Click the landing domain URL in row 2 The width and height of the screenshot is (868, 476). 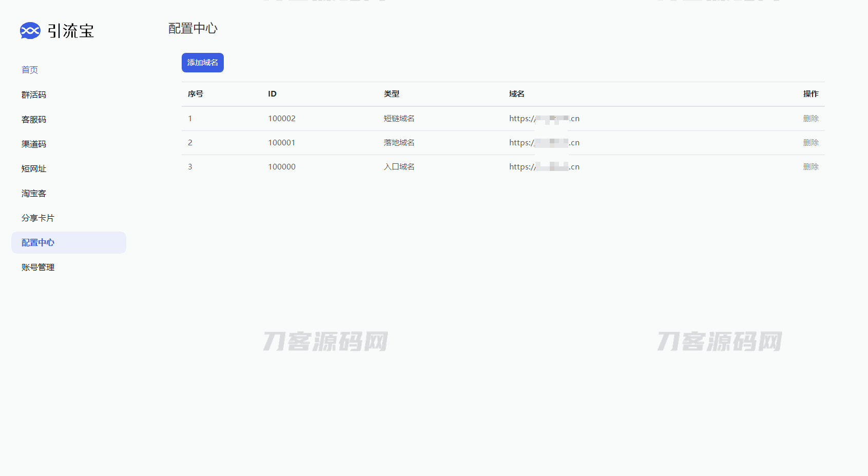click(x=544, y=143)
